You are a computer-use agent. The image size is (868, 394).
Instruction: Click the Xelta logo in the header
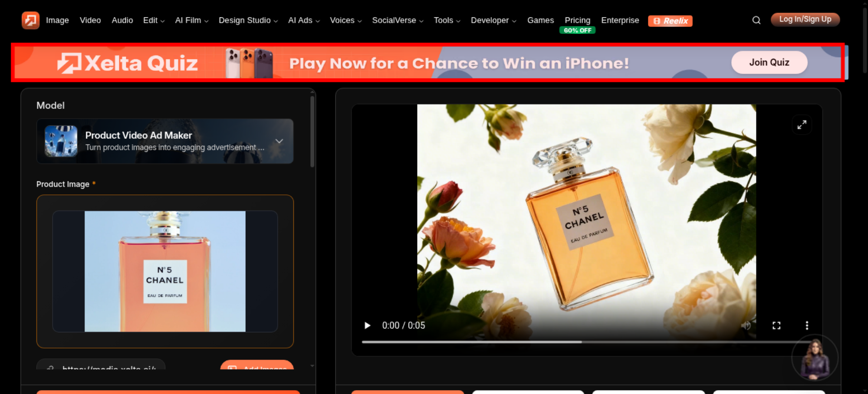click(30, 20)
